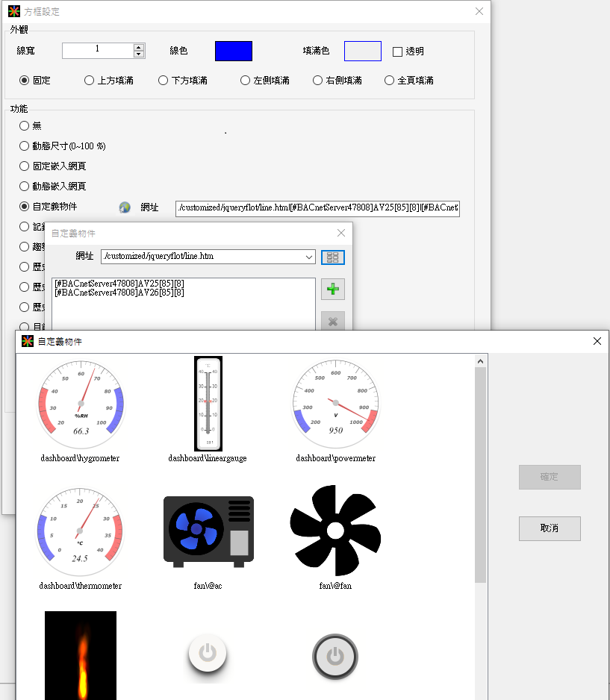Select the 上方填滿 radio button
This screenshot has height=700, width=610.
(89, 81)
